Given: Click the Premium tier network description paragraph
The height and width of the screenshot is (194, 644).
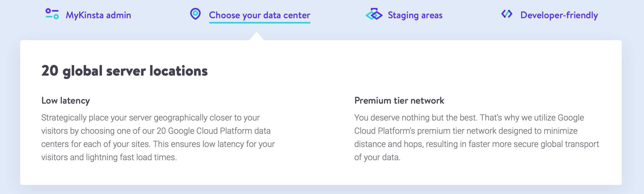Looking at the screenshot, I should coord(477,137).
